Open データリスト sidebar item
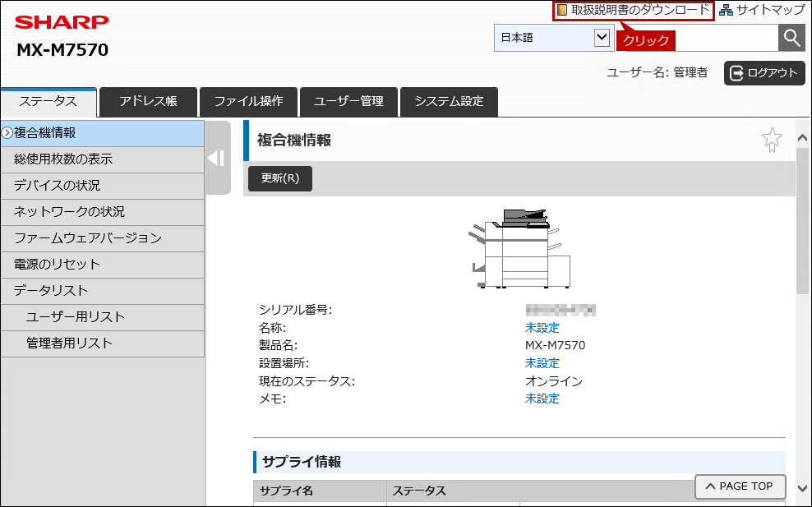The width and height of the screenshot is (812, 507). (103, 292)
